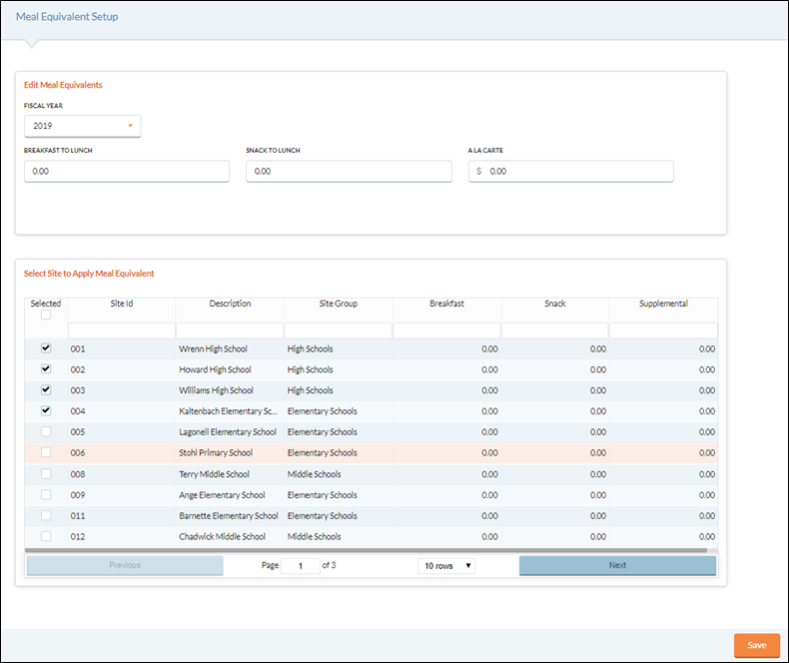Image resolution: width=789 pixels, height=663 pixels.
Task: Sort by the Description column header
Action: (x=230, y=303)
